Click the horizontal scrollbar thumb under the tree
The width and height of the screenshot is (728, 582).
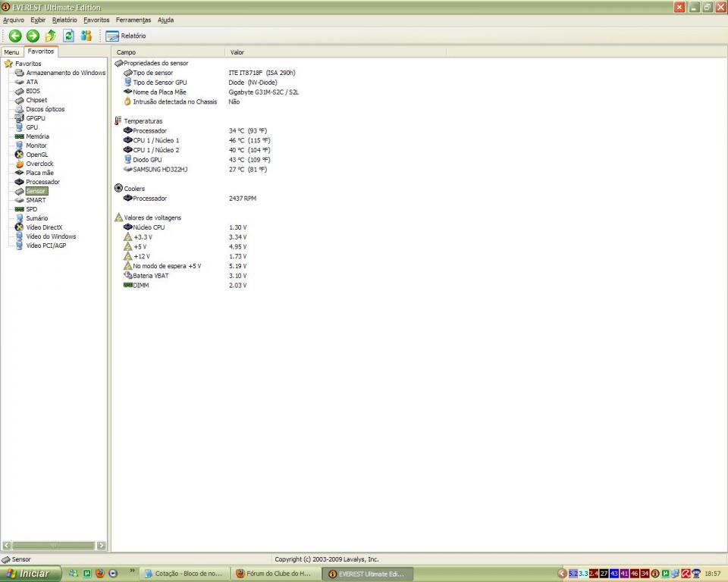53,546
